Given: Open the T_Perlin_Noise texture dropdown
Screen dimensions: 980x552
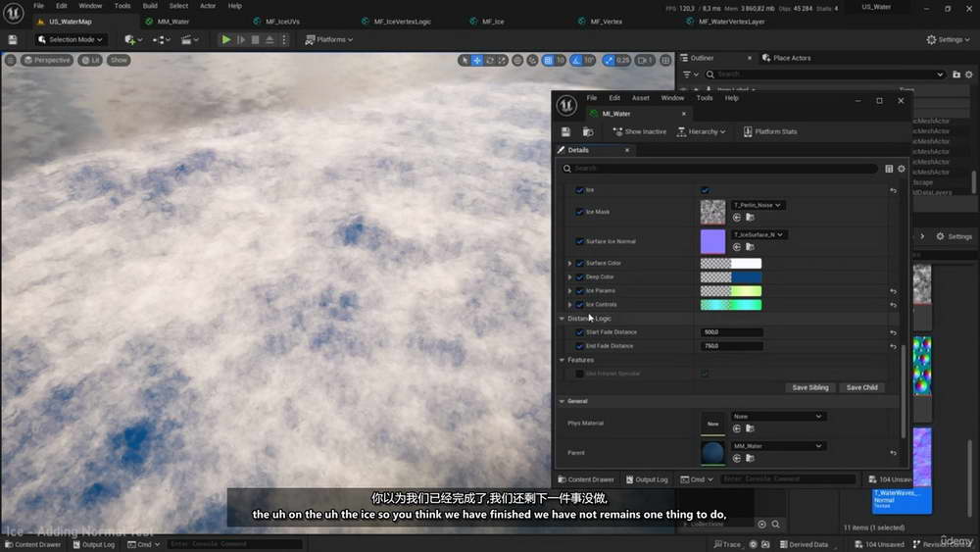Looking at the screenshot, I should pos(758,205).
